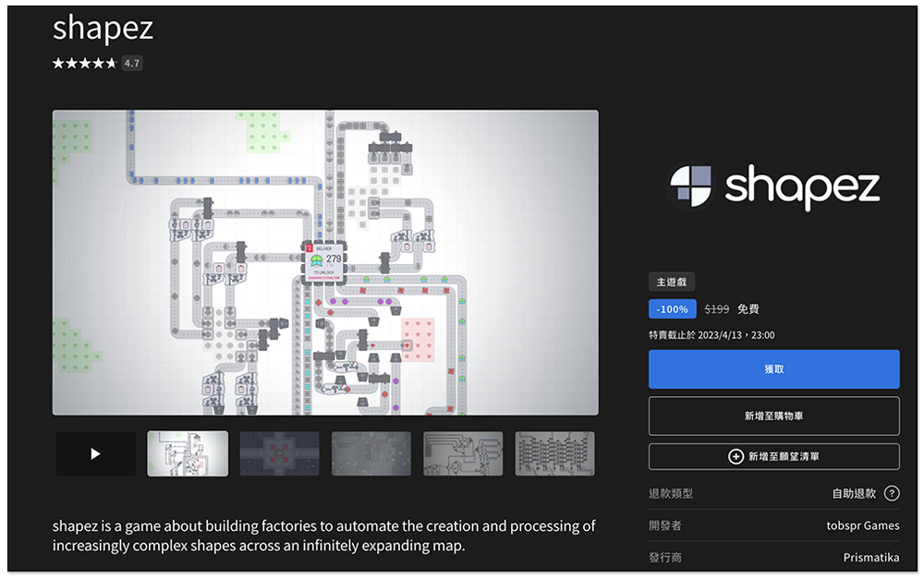The image size is (924, 578).
Task: Click the shapez page title heading
Action: (103, 28)
